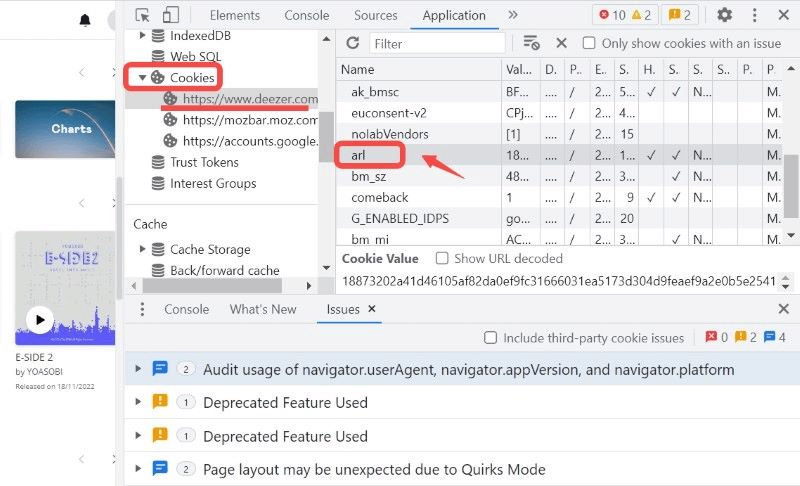Open the issues counter badge in top bar

point(680,15)
